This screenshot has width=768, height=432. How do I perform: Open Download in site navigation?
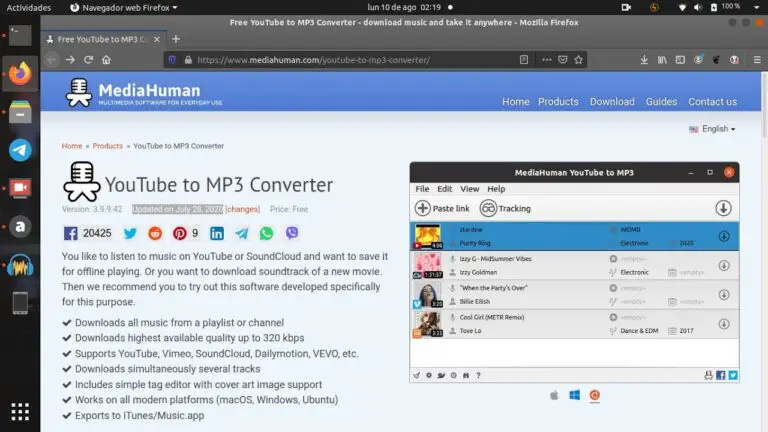click(612, 102)
